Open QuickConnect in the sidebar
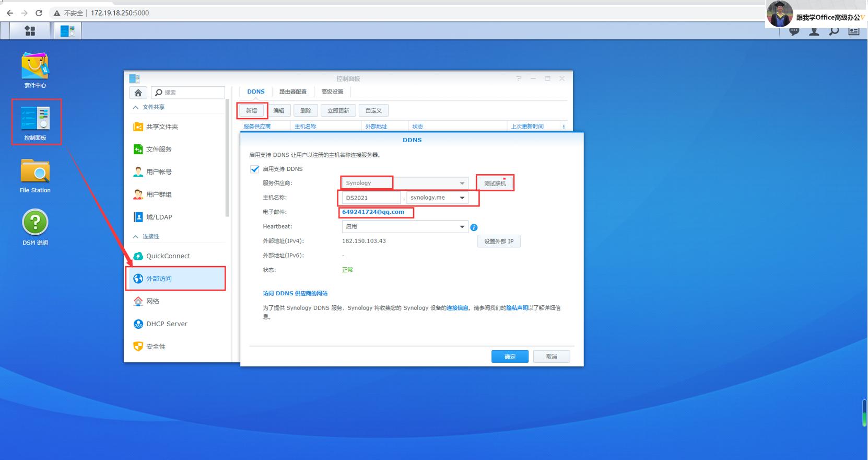This screenshot has height=460, width=868. pos(168,256)
